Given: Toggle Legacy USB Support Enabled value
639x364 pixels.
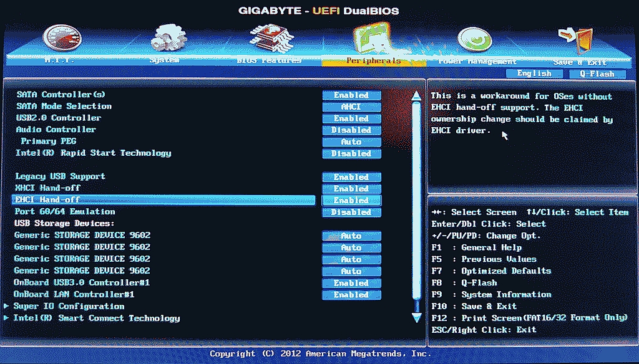Looking at the screenshot, I should [x=352, y=177].
